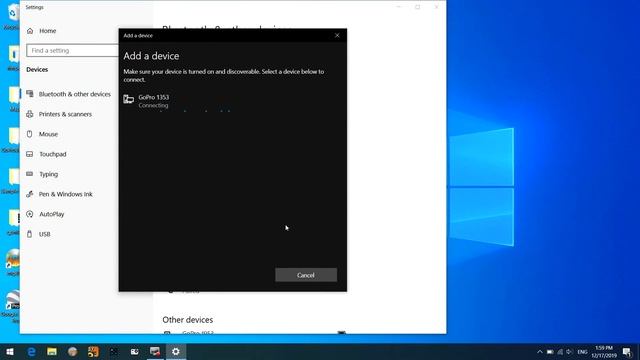Close the Add a device dialog
Viewport: 640px width, 360px height.
[x=337, y=36]
